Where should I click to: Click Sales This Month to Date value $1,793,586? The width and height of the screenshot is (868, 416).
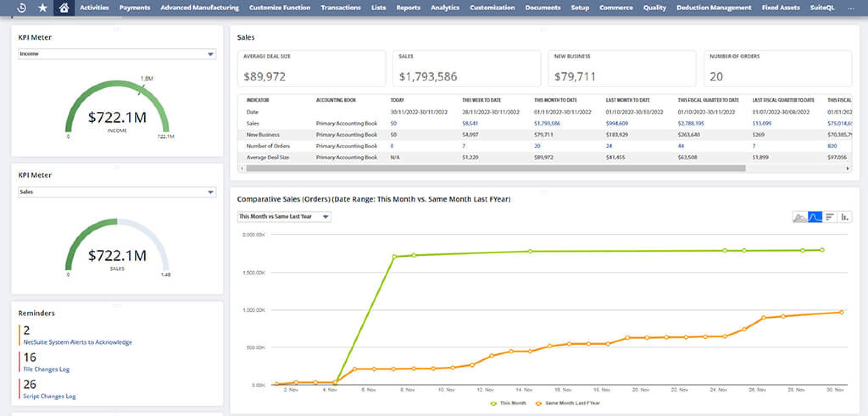tap(547, 124)
